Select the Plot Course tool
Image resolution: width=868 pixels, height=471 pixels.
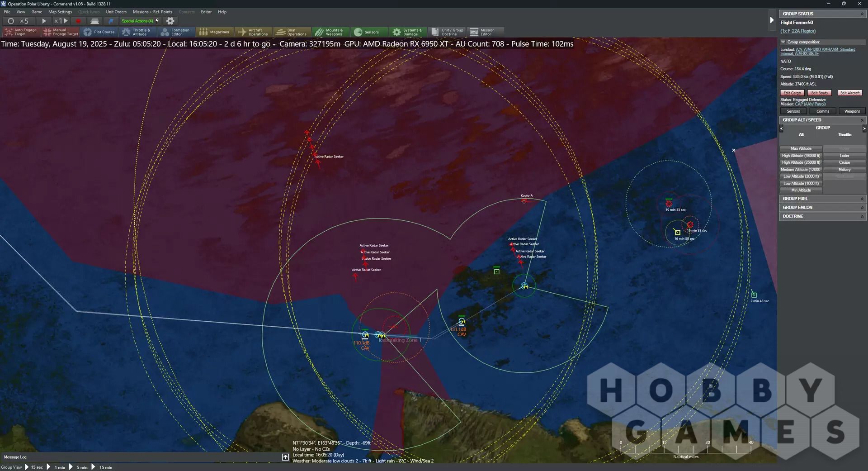[x=99, y=32]
